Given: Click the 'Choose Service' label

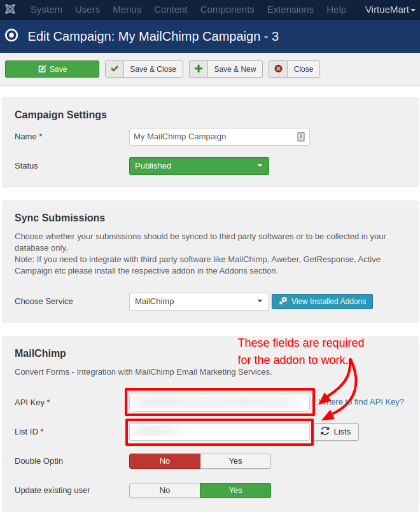Looking at the screenshot, I should coord(44,302).
